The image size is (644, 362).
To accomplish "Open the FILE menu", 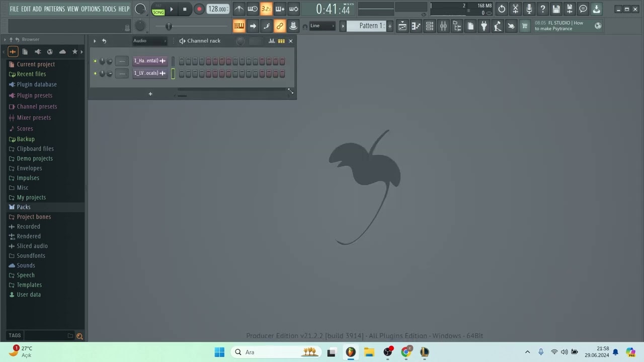I will pos(14,9).
